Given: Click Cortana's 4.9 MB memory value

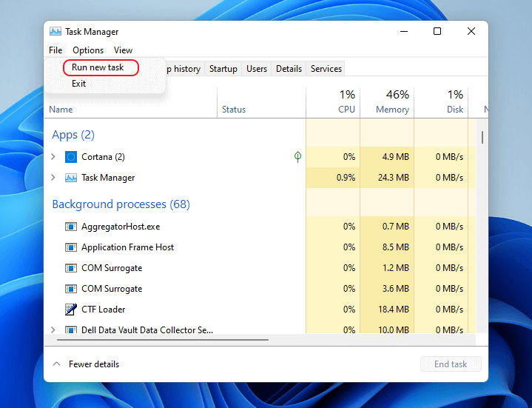Looking at the screenshot, I should [396, 157].
